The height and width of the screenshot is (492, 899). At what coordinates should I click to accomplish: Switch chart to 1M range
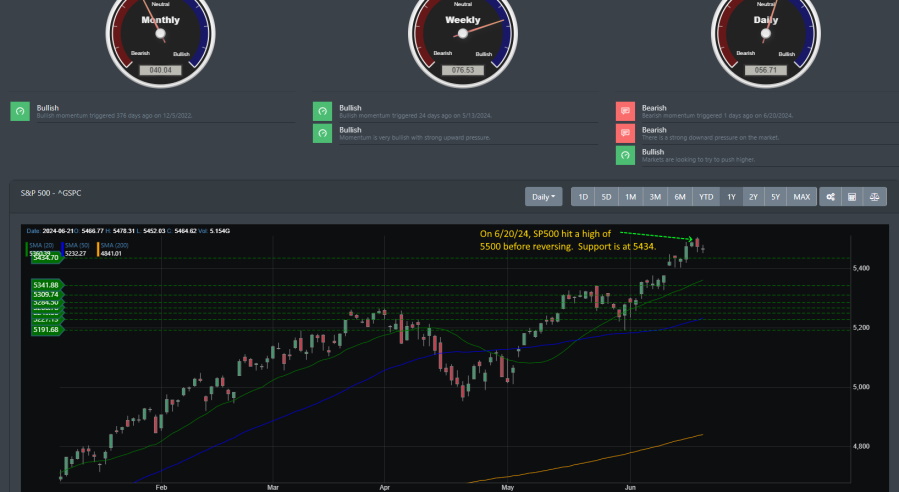click(x=631, y=197)
